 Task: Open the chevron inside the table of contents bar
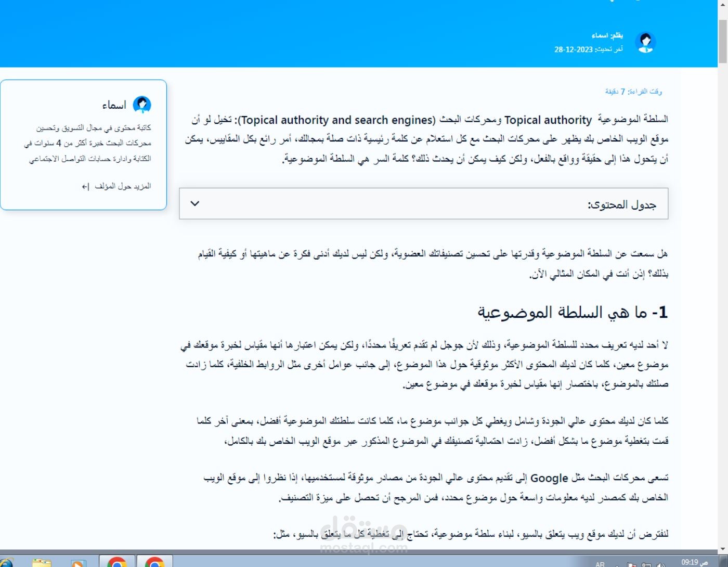pyautogui.click(x=196, y=204)
